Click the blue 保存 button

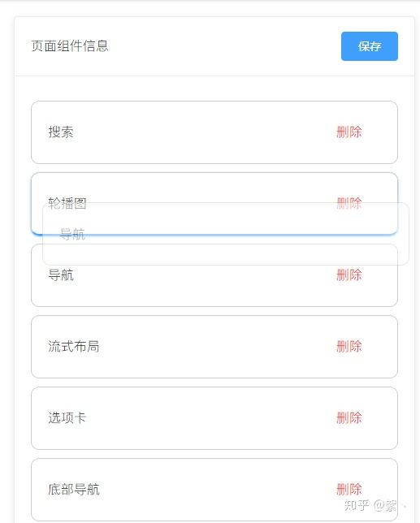pos(370,46)
